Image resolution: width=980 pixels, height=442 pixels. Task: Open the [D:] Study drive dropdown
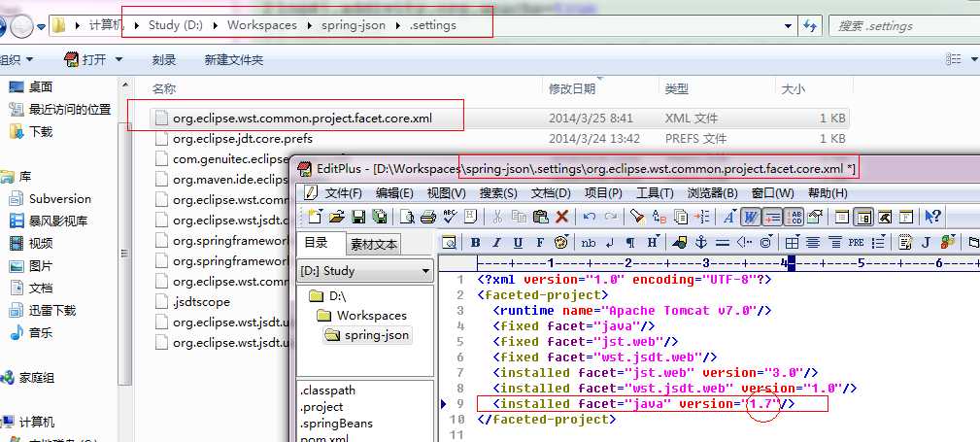[426, 271]
